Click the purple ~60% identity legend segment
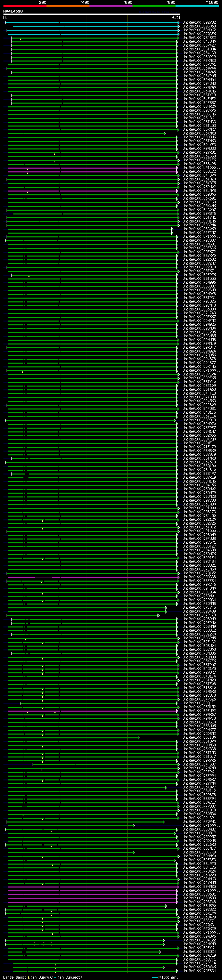 point(111,6)
